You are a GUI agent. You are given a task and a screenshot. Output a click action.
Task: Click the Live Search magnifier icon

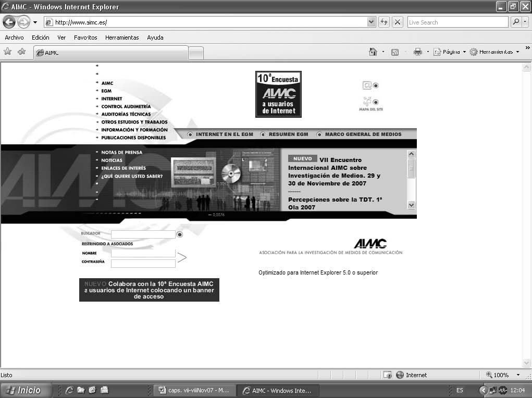pos(516,22)
